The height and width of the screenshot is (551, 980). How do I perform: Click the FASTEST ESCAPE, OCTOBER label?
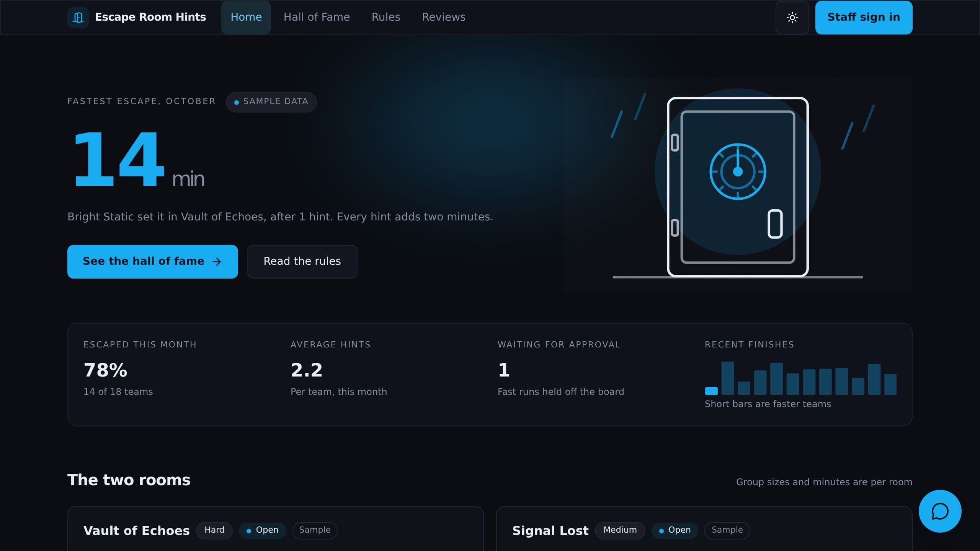pyautogui.click(x=142, y=101)
